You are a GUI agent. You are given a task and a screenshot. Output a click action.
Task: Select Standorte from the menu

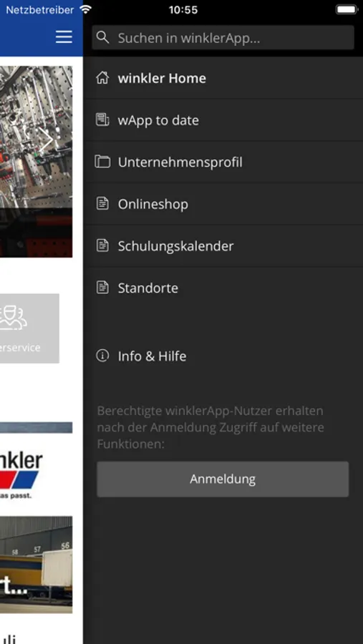[223, 288]
